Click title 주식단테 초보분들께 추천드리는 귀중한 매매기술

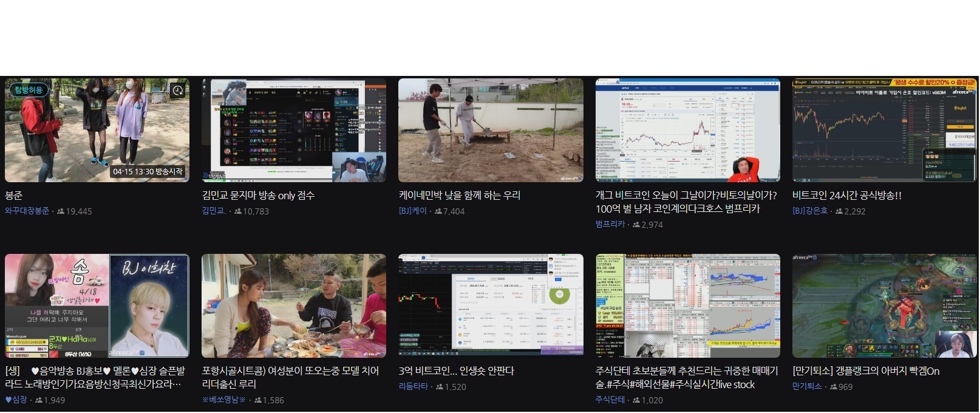[687, 378]
